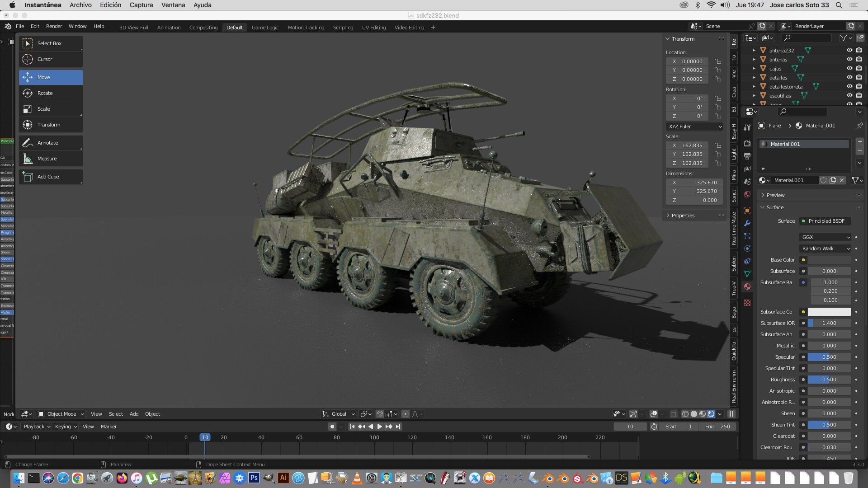Open the Texture properties checker tab

[x=747, y=303]
